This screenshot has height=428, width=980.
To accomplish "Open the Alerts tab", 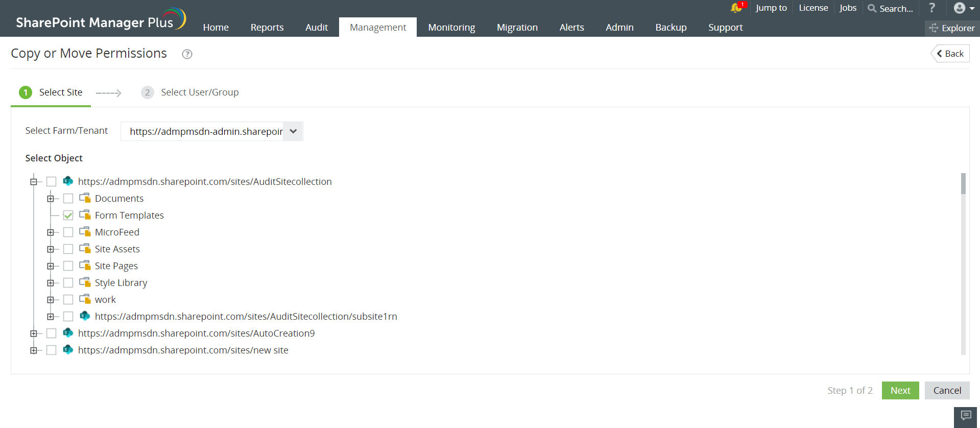I will tap(571, 28).
